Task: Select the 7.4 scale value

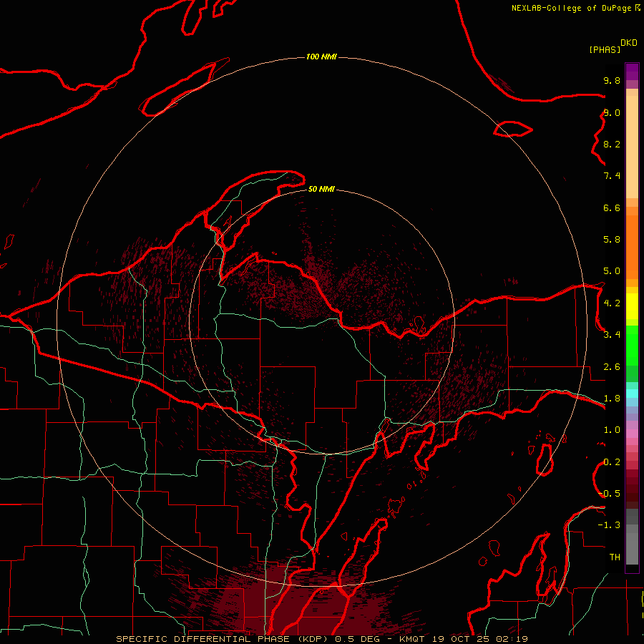Action: click(612, 176)
